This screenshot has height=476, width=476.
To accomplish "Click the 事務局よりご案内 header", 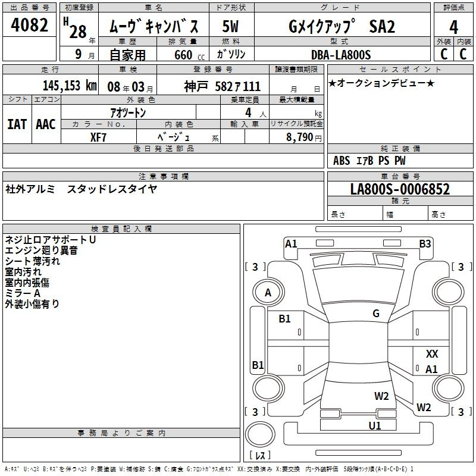I will coord(121,433).
